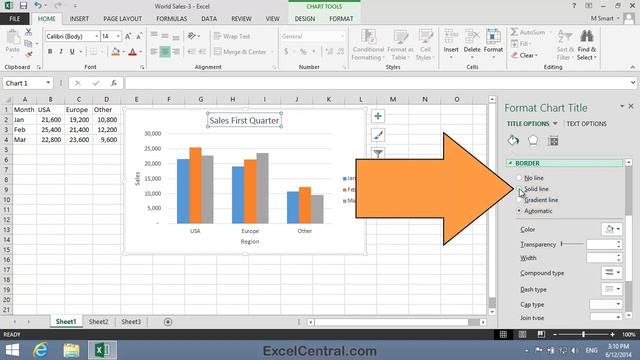Open Internet Explorer from taskbar

pyautogui.click(x=40, y=350)
